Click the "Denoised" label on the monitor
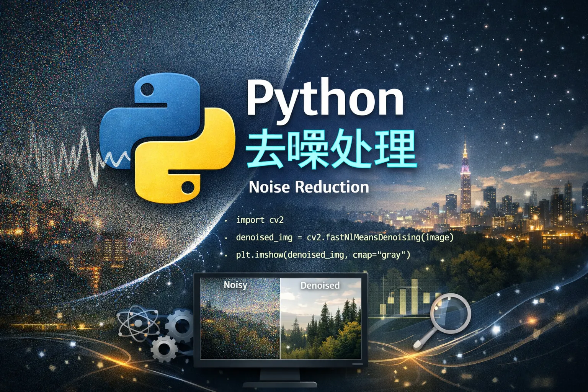This screenshot has height=392, width=588. [x=320, y=285]
